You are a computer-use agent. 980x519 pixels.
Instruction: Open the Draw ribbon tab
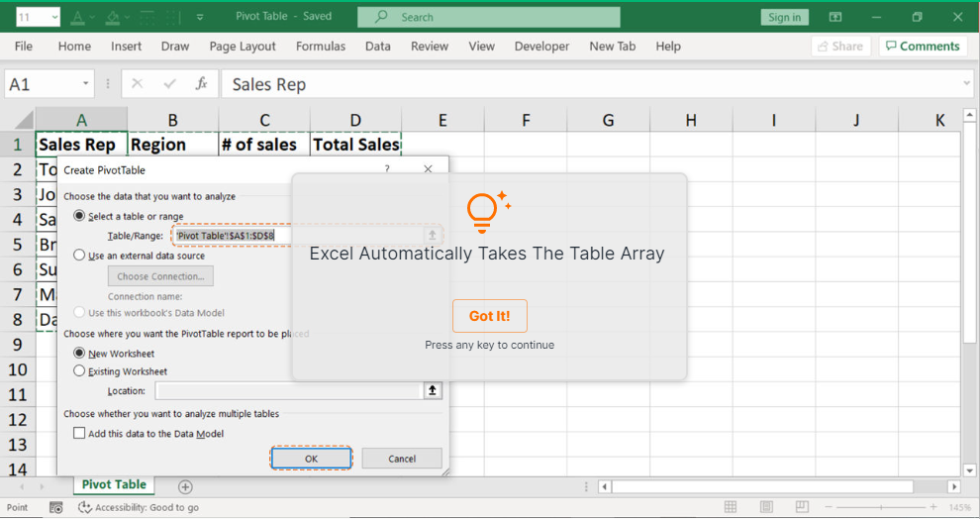tap(175, 47)
